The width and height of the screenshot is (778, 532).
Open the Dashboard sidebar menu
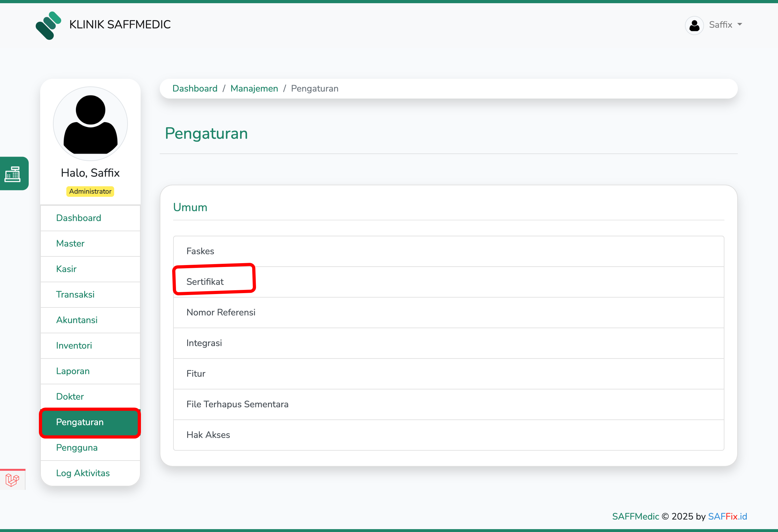point(78,218)
